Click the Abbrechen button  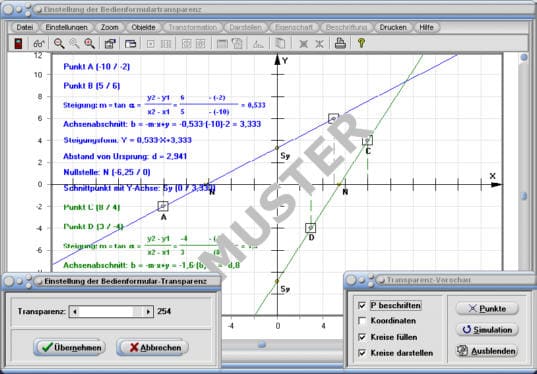click(152, 348)
